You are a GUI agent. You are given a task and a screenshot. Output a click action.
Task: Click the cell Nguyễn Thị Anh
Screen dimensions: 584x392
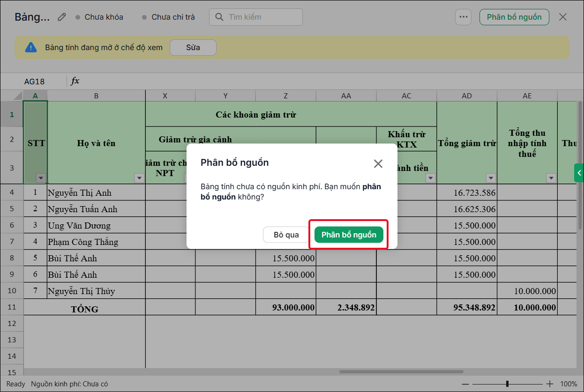click(x=96, y=192)
